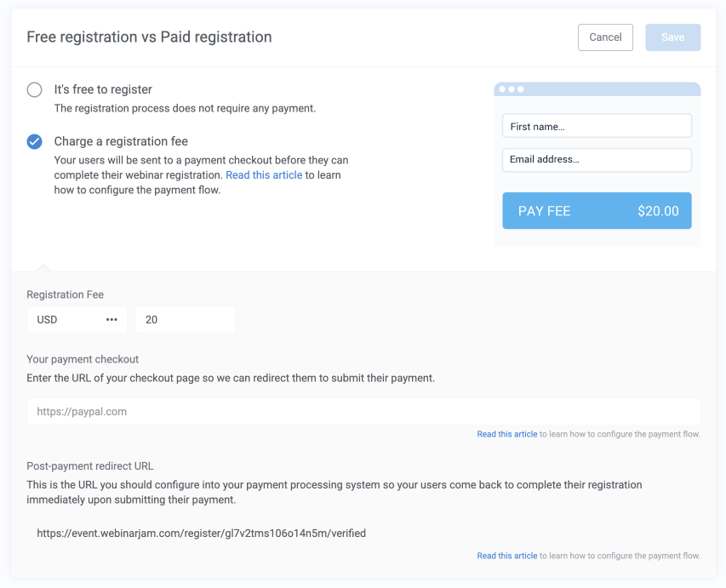Viewport: 726px width, 588px height.
Task: Click the blue checkmark beside Charge a registration fee
Action: pos(34,141)
